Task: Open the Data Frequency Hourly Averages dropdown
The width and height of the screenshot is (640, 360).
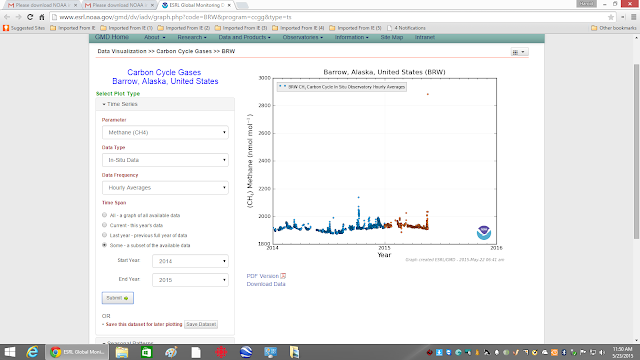Action: tap(165, 188)
